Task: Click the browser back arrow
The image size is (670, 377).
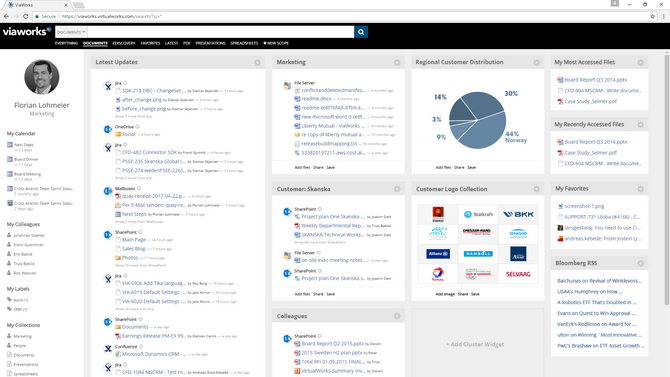Action: pos(6,16)
